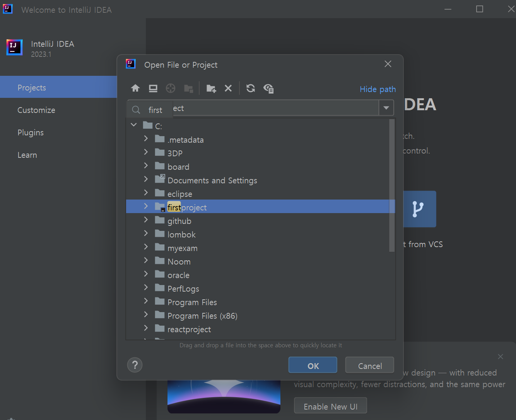Screen dimensions: 516x420
Task: Click Enable New UI button
Action: coord(330,406)
